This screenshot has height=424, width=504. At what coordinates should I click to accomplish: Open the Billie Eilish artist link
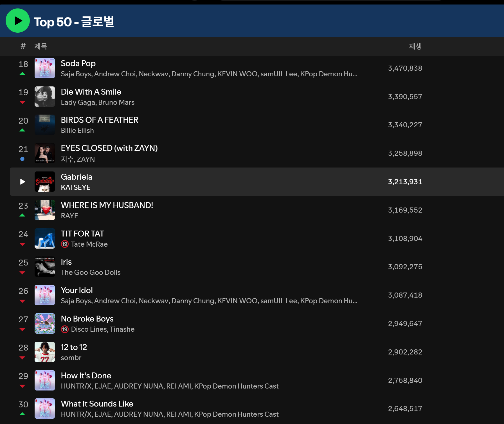click(x=77, y=131)
